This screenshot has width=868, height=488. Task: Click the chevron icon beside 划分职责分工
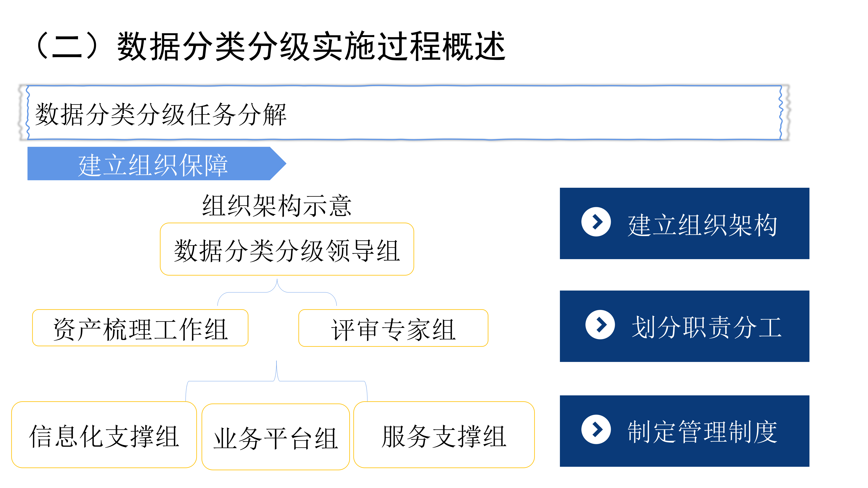(600, 325)
